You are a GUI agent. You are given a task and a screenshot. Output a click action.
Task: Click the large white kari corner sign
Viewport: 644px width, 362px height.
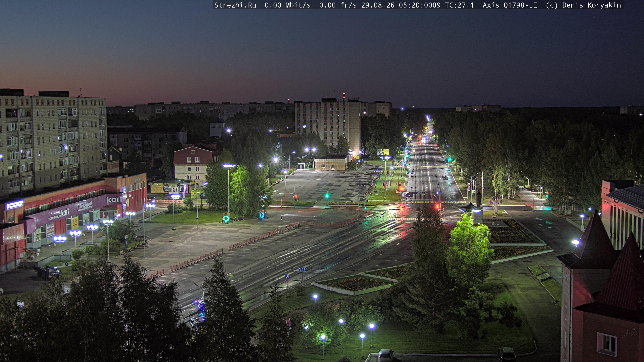point(114,200)
